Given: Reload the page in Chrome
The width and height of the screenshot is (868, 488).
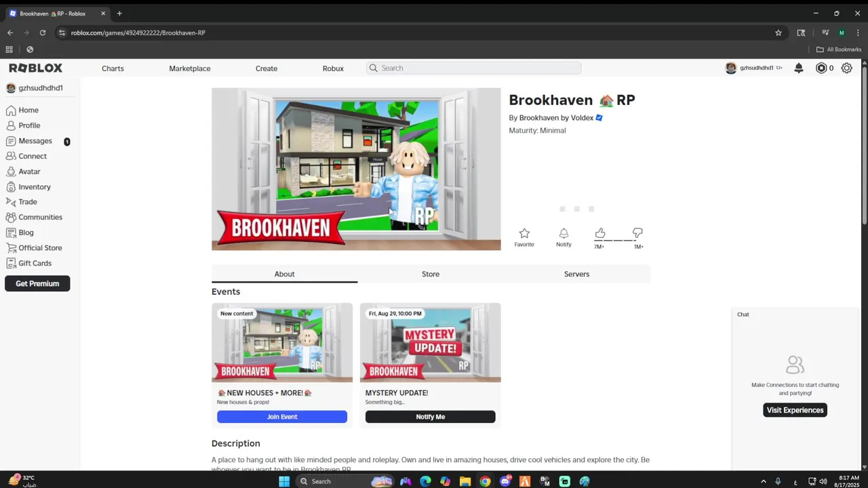Looking at the screenshot, I should [x=43, y=33].
